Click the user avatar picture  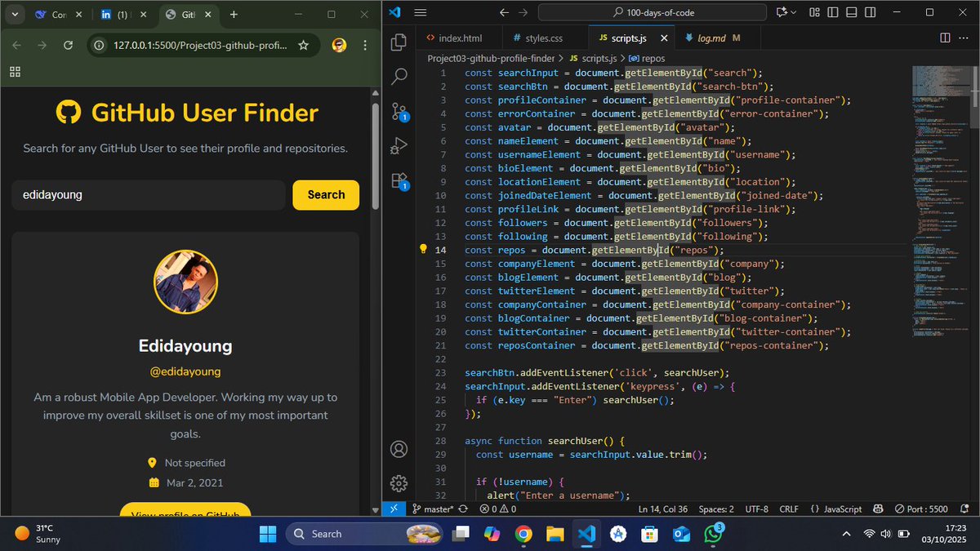click(185, 282)
